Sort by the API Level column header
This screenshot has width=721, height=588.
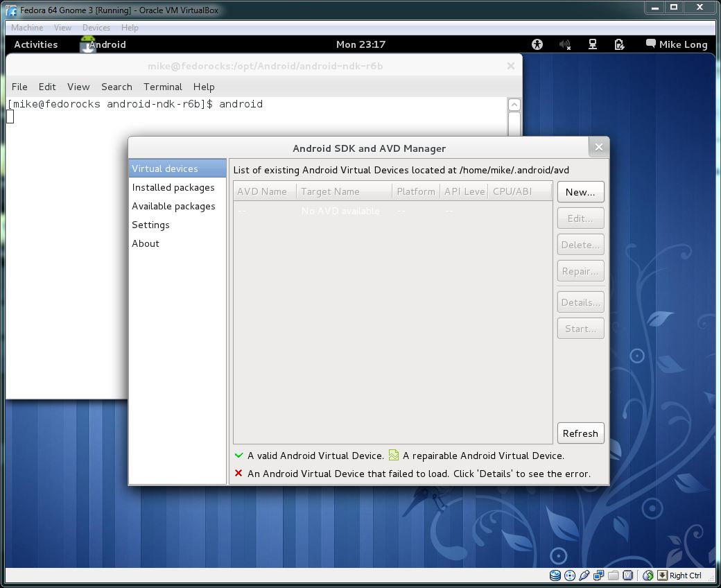[x=464, y=191]
